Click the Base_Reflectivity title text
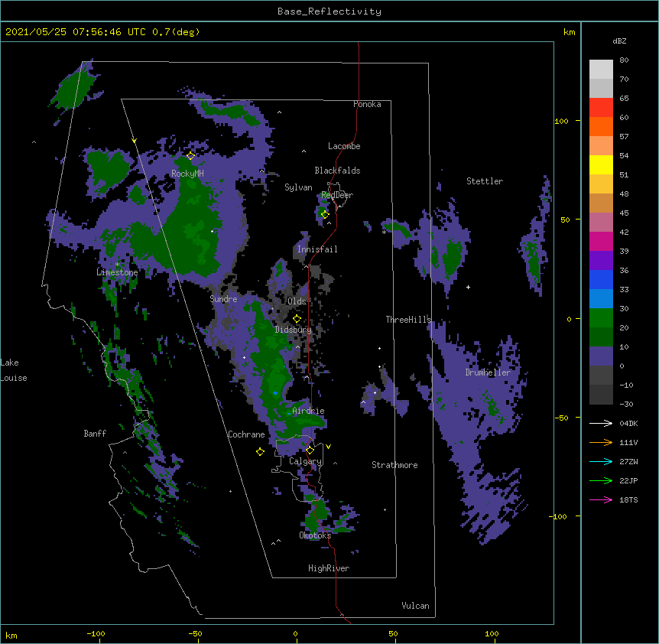 point(329,11)
